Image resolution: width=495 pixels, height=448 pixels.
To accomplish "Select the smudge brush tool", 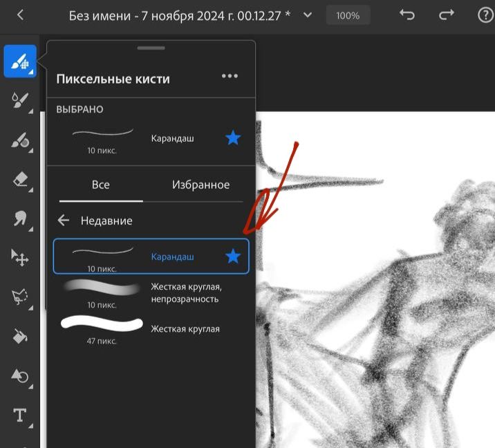I will point(20,140).
